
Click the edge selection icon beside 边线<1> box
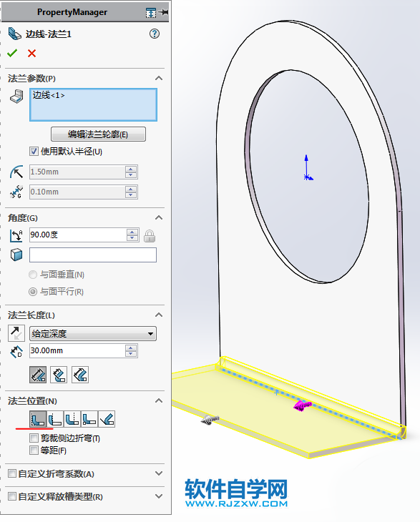pos(16,97)
